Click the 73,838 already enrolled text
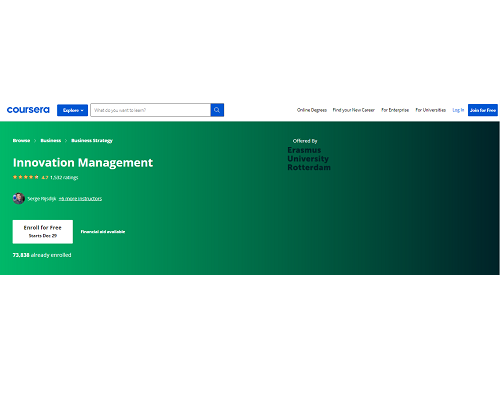The image size is (500, 400). (42, 255)
